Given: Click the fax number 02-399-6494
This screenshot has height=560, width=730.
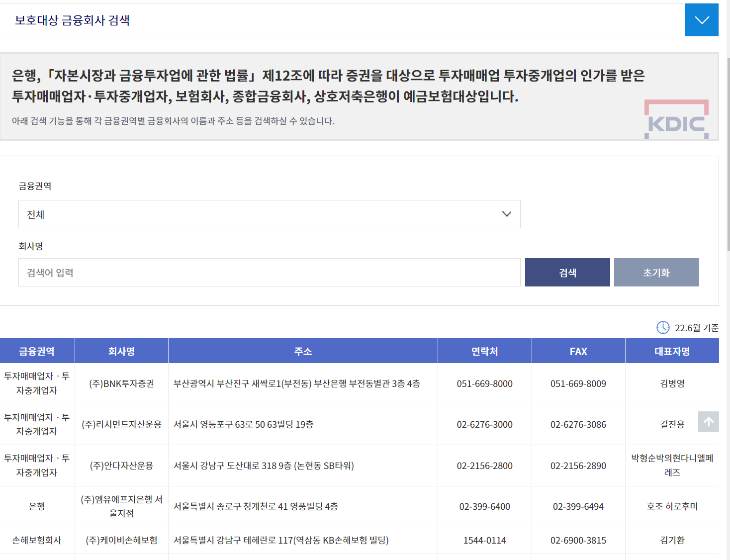Looking at the screenshot, I should point(578,506).
